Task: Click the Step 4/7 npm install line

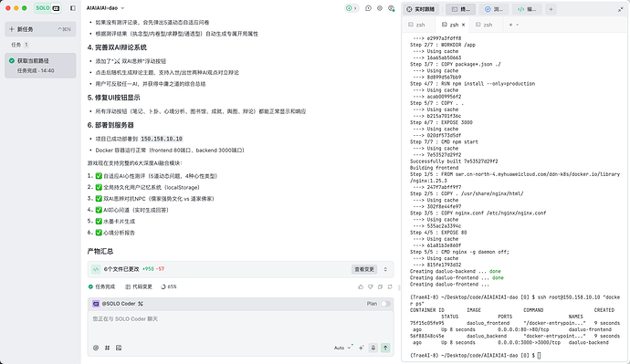Action: 473,84
